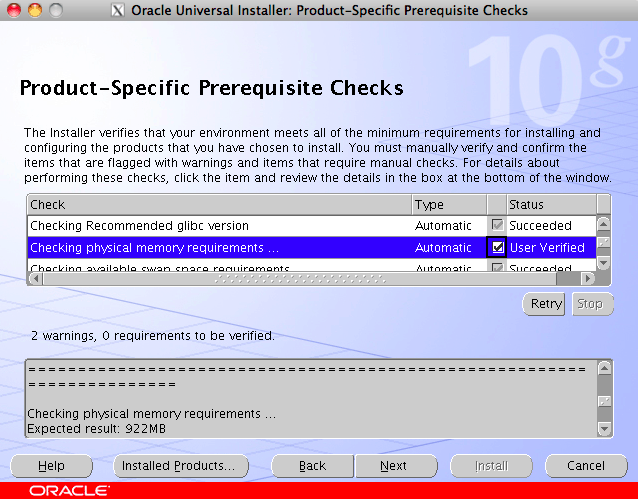
Task: Click the Status column header
Action: 550,204
